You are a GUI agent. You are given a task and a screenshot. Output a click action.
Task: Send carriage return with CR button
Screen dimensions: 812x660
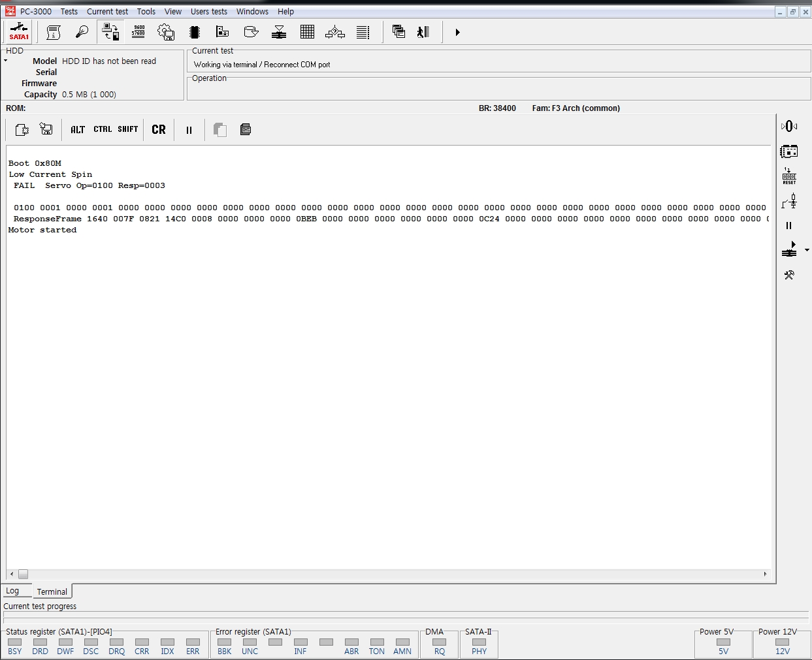159,129
